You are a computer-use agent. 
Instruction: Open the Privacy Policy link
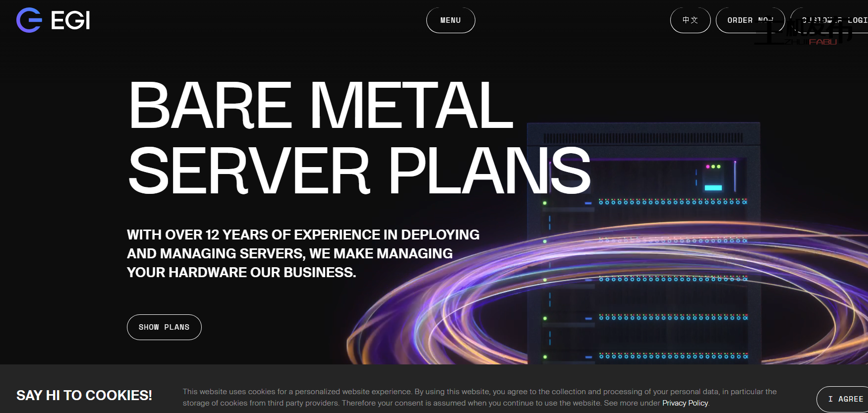(685, 403)
